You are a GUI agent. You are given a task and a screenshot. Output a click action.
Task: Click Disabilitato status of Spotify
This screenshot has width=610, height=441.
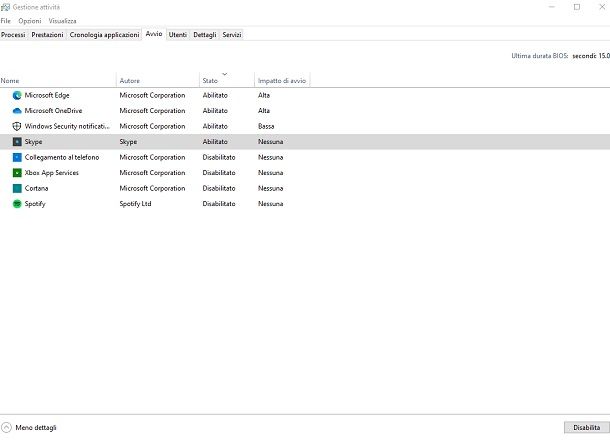(219, 204)
